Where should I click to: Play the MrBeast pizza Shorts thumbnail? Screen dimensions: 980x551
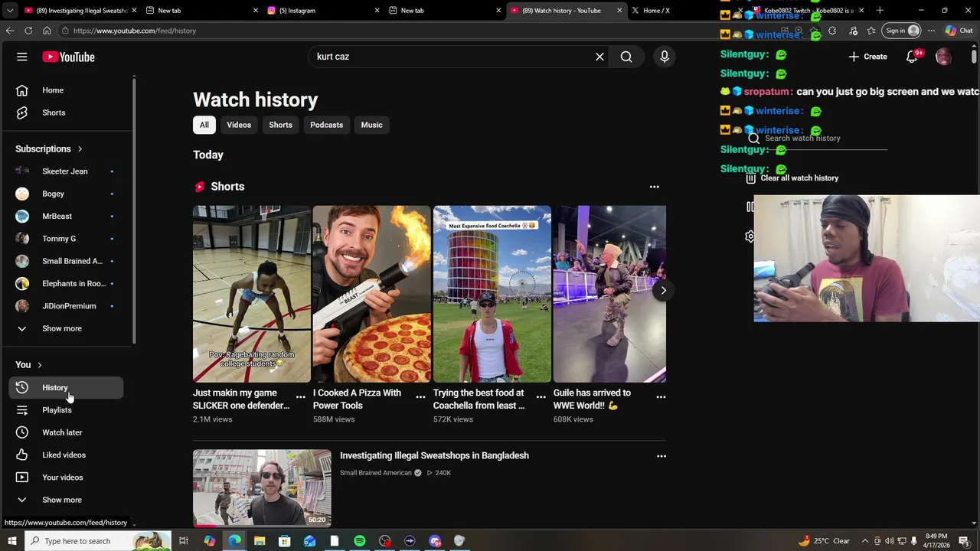click(371, 294)
